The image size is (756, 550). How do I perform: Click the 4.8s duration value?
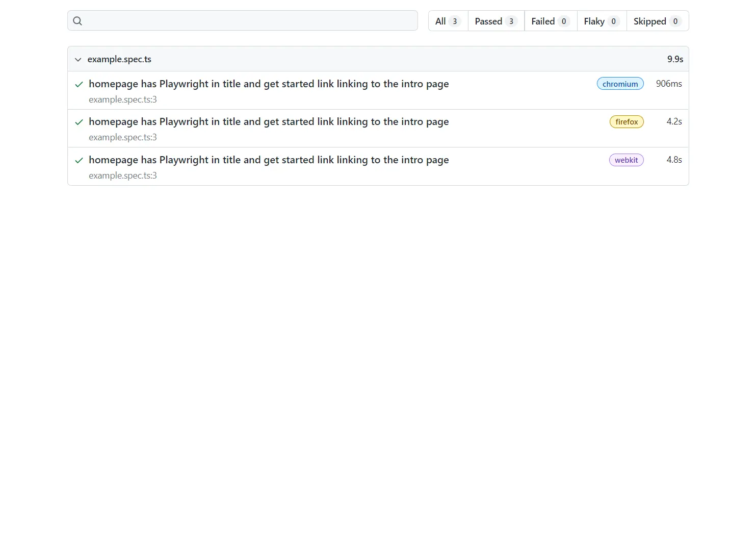point(674,160)
